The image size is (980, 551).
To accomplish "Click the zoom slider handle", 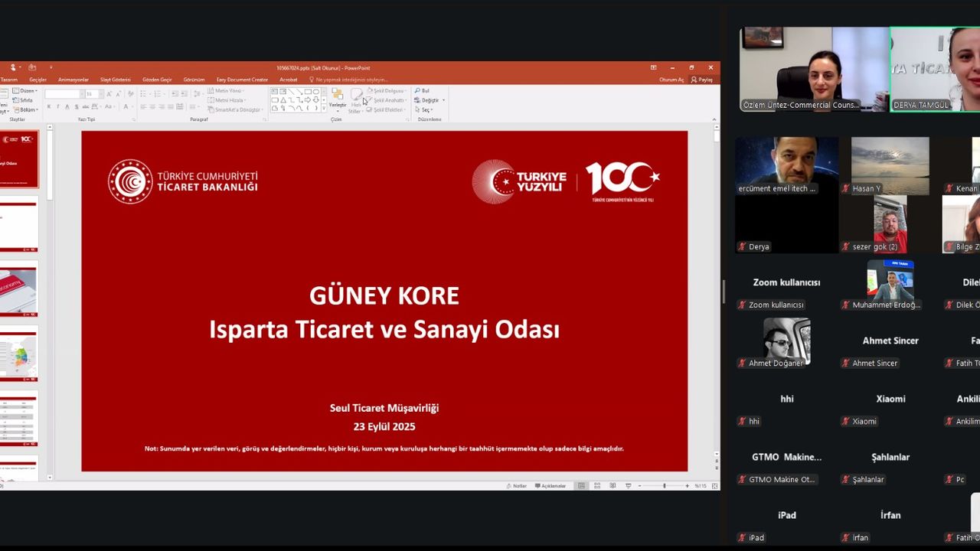I will click(665, 486).
